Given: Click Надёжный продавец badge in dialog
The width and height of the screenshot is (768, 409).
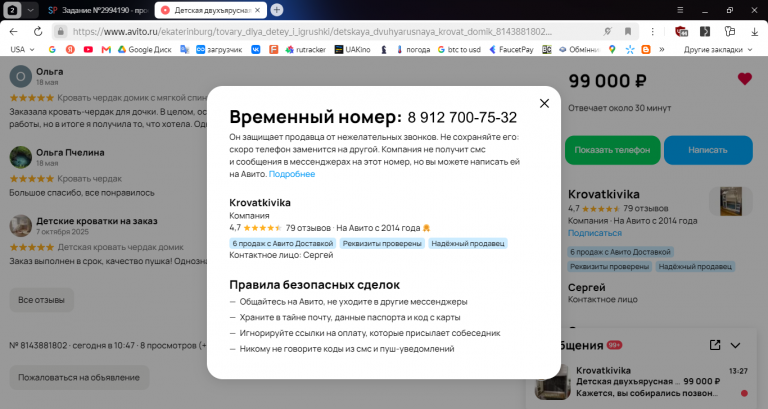Looking at the screenshot, I should click(x=468, y=243).
